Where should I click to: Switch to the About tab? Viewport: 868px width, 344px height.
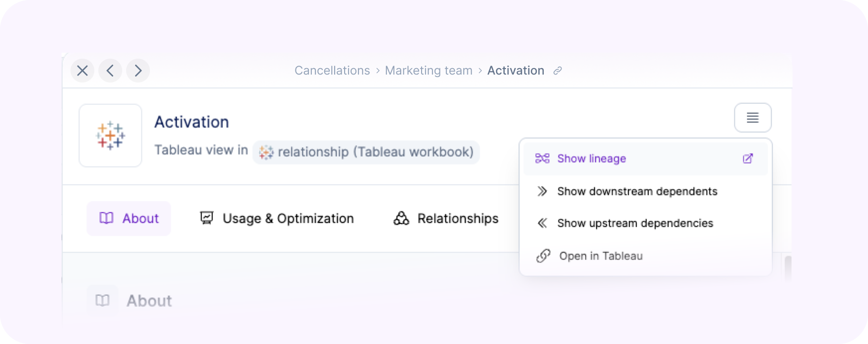[129, 218]
